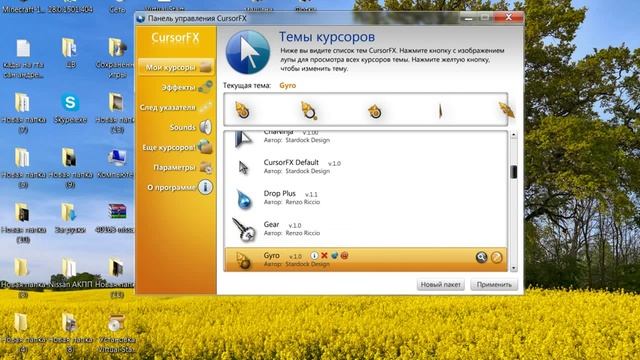Select the Gyro theme row

(x=366, y=260)
